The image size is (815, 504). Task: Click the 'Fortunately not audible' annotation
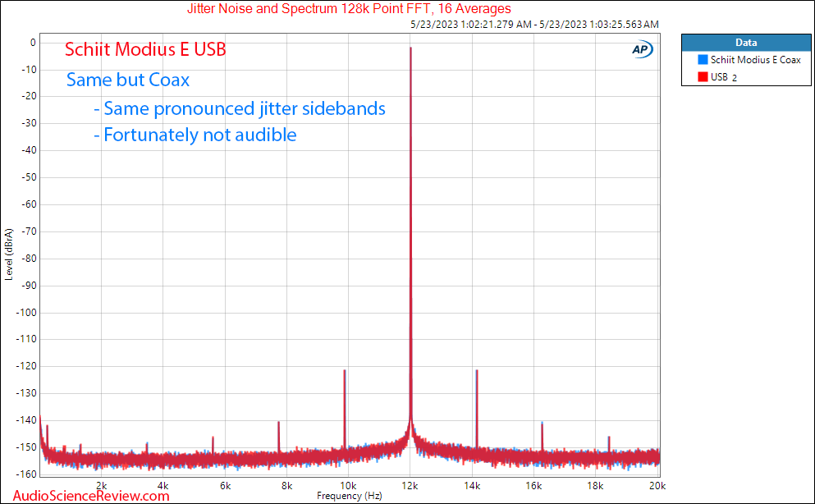tap(195, 135)
